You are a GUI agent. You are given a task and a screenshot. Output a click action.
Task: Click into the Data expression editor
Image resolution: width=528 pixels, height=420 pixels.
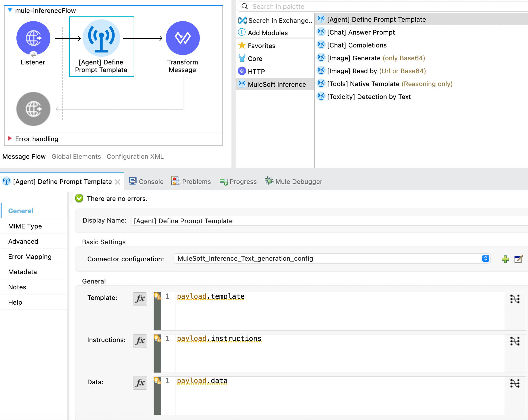[340, 395]
